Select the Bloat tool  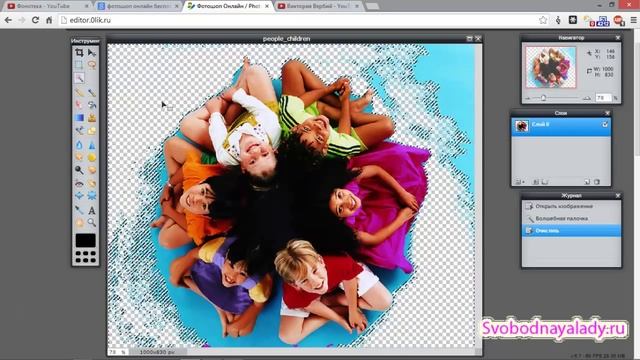79,196
